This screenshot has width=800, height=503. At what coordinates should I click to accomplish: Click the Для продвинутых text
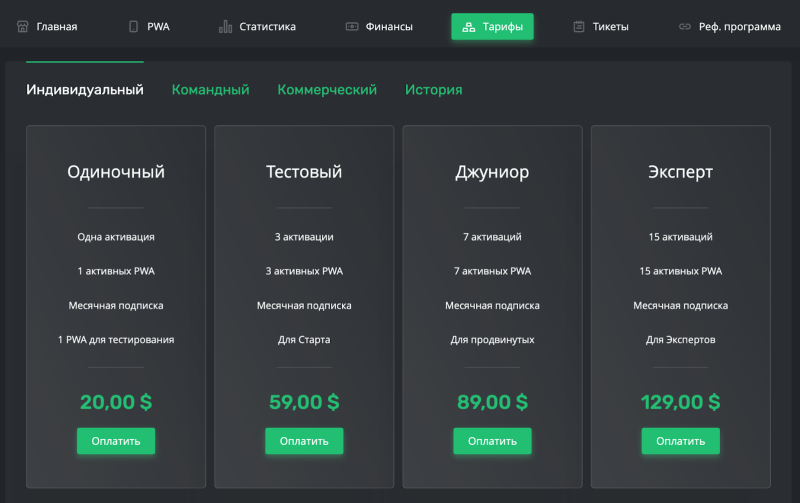pyautogui.click(x=492, y=340)
